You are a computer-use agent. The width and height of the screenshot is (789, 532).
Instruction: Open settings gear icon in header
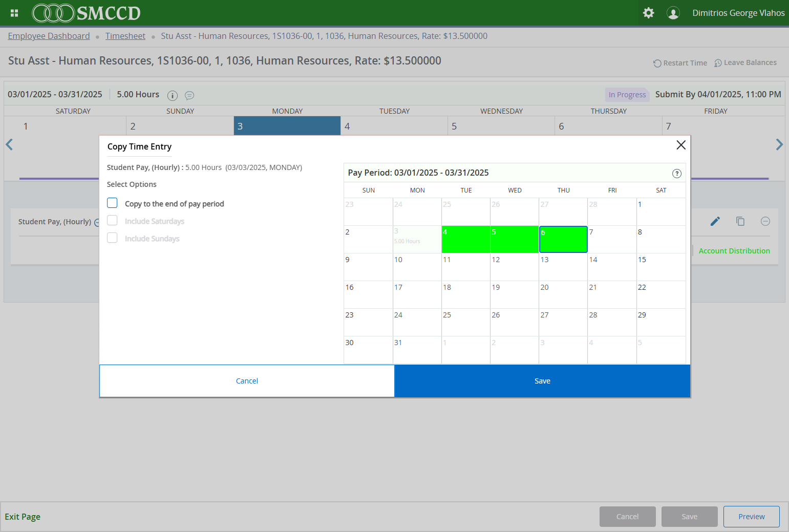[648, 13]
